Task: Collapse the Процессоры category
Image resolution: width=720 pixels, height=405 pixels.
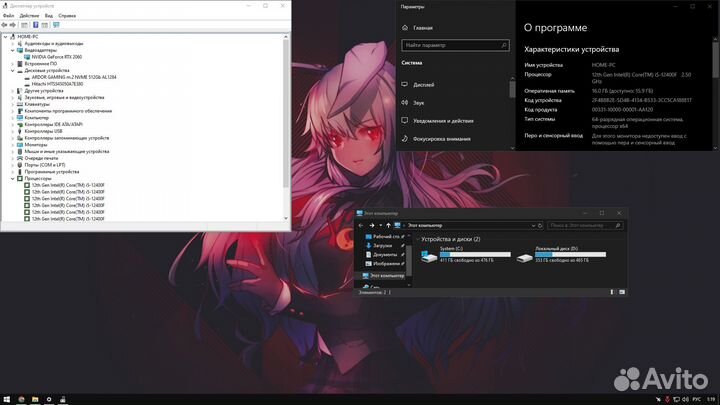Action: [x=13, y=179]
